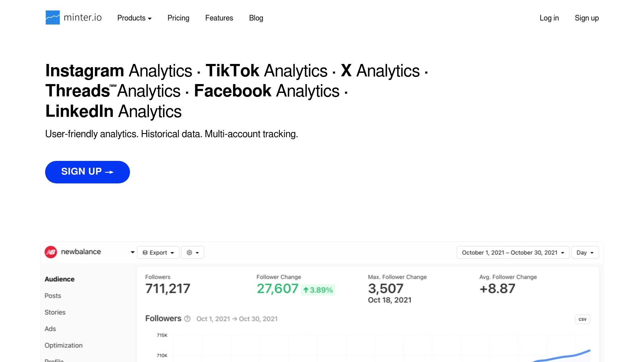Open the date range selector
Screen dimensions: 644x362
[513, 253]
